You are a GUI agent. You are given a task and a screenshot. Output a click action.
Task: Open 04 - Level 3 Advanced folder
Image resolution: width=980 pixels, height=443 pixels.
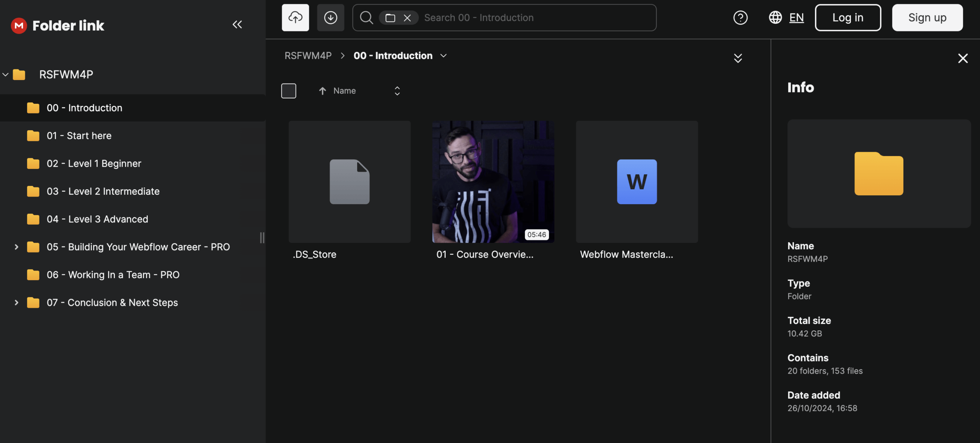point(97,219)
